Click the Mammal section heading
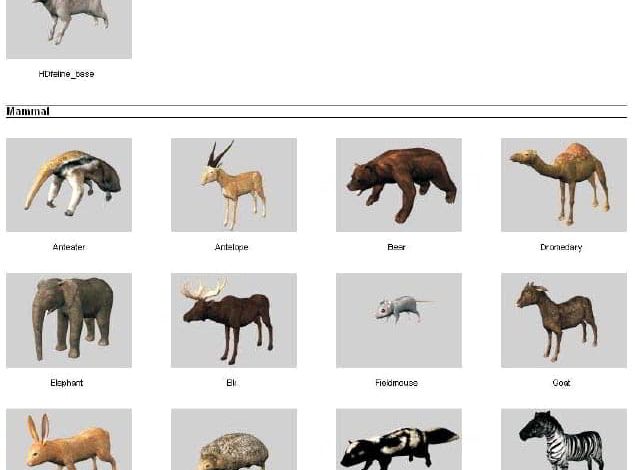Screen dimensions: 635x470 [28, 111]
